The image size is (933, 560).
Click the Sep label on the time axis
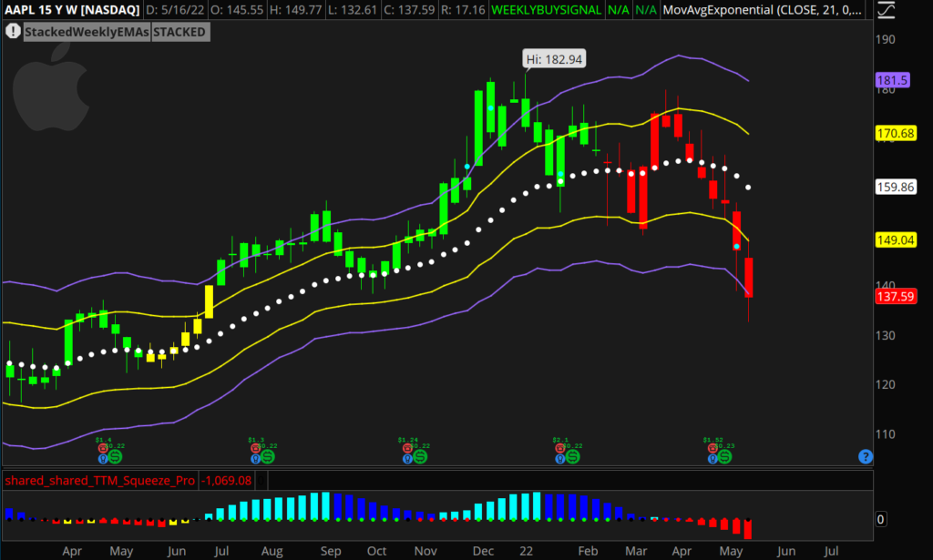tap(331, 551)
